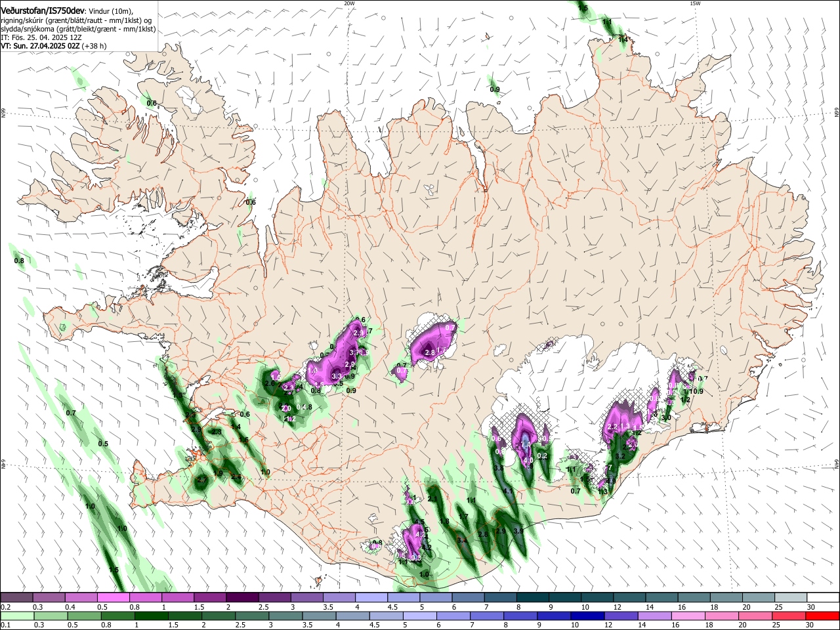The width and height of the screenshot is (840, 630).
Task: Click the 1.4 value at the top northeast sea
Action: [623, 40]
